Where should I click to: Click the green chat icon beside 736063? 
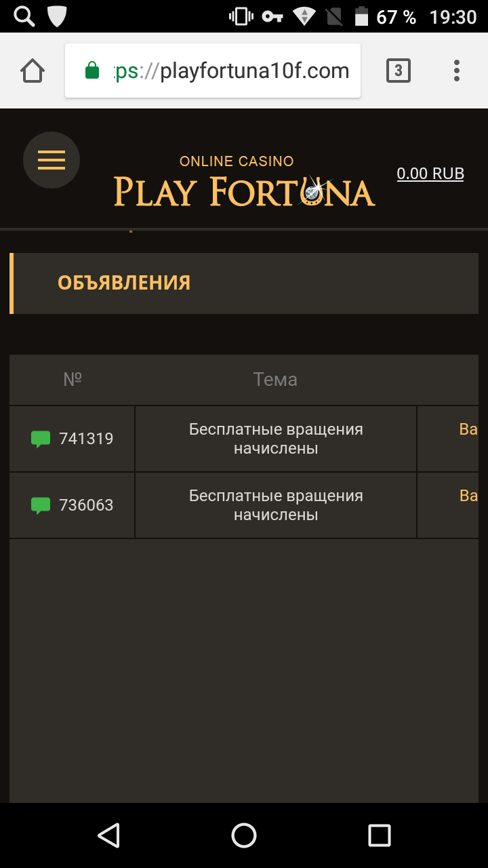pos(41,505)
